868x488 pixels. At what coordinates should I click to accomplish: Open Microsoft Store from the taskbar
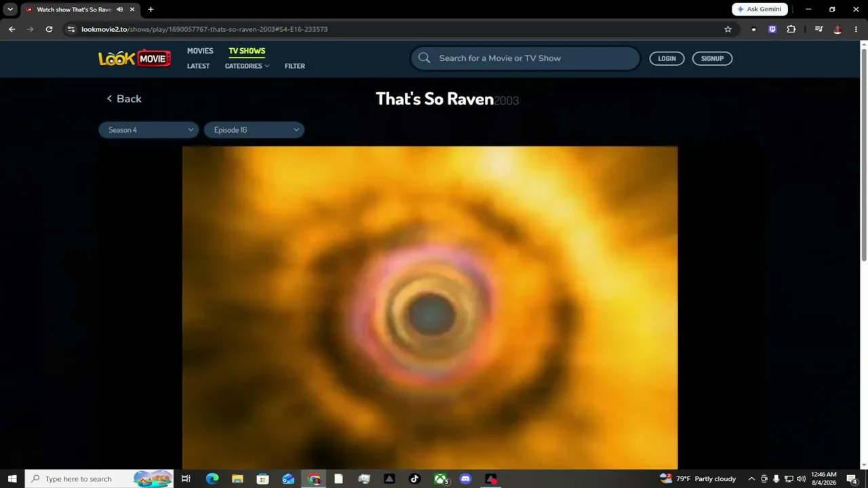coord(262,479)
